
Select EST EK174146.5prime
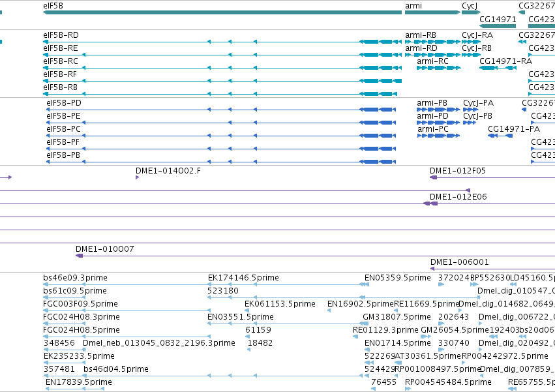coord(243,278)
